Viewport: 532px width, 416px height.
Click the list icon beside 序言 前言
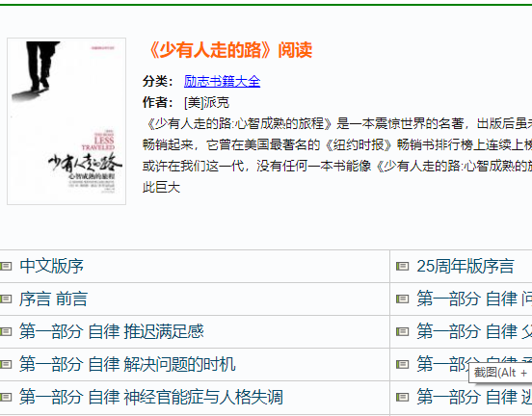tap(6, 299)
